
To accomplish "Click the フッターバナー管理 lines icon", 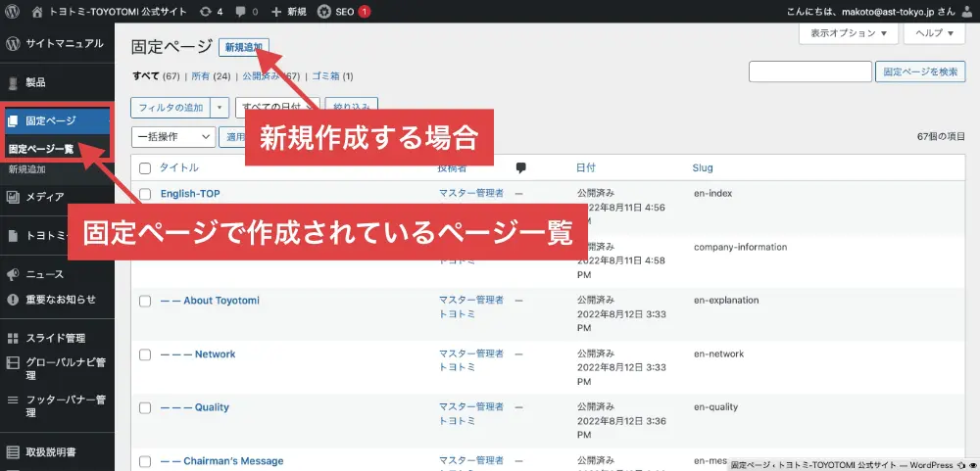I will (12, 400).
